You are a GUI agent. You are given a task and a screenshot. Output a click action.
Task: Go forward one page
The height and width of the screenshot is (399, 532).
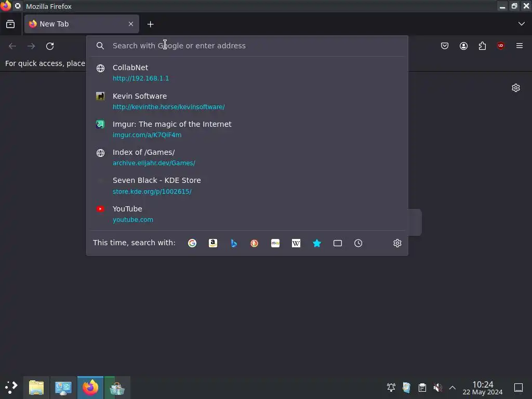[31, 46]
